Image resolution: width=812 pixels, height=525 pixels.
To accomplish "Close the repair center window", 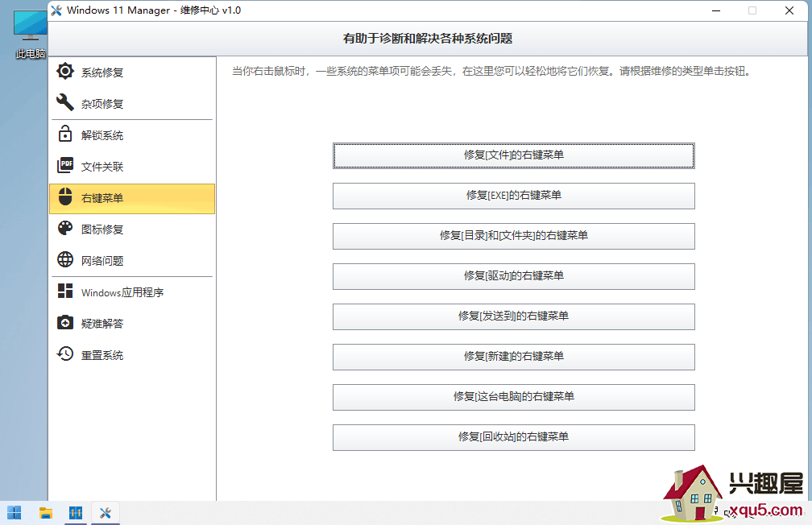I will click(x=789, y=10).
